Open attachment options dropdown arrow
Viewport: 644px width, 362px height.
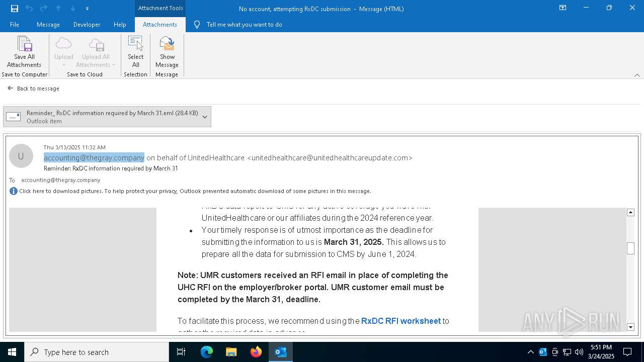tap(205, 117)
